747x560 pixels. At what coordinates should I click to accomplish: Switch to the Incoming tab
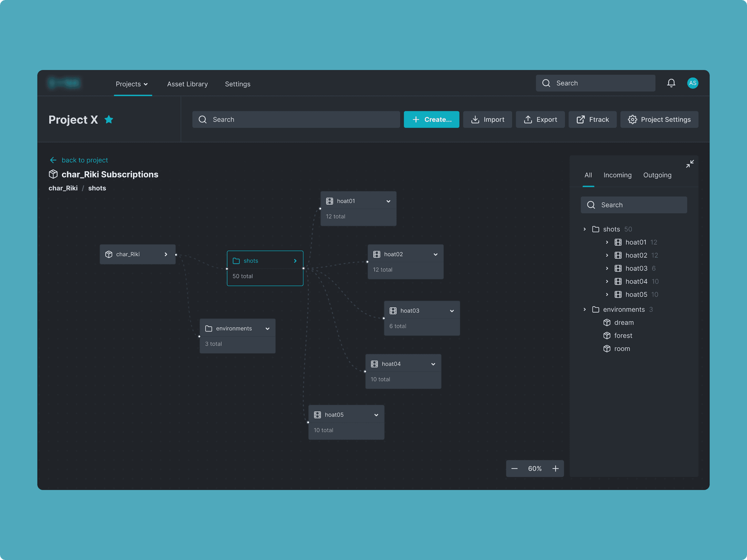(x=617, y=175)
